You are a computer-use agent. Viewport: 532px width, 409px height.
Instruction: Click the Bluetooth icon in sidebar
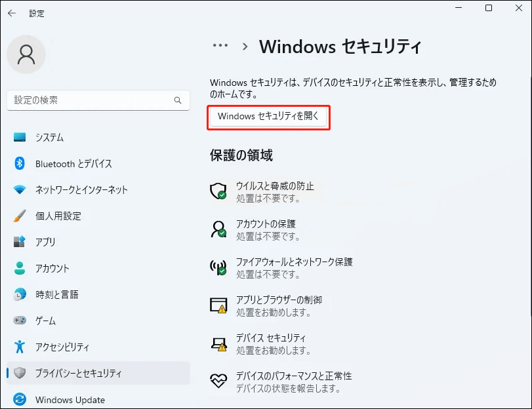coord(20,164)
